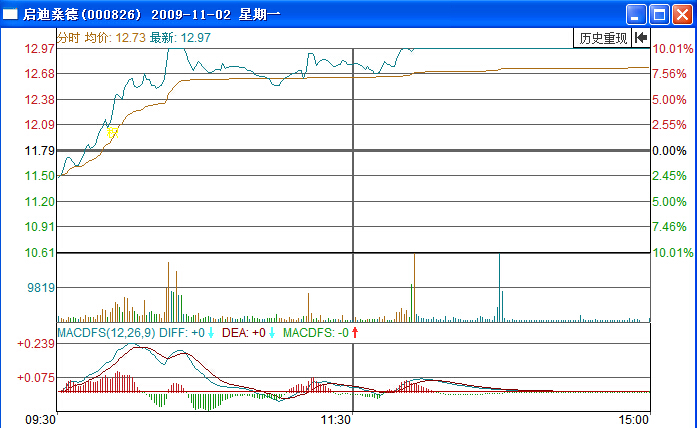Click the 11.79 baseline price label

41,151
